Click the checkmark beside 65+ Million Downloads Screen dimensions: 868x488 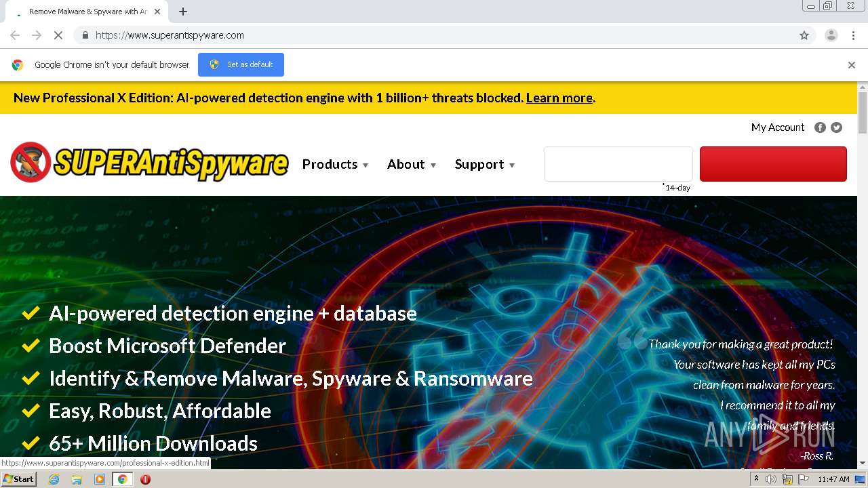pos(31,443)
